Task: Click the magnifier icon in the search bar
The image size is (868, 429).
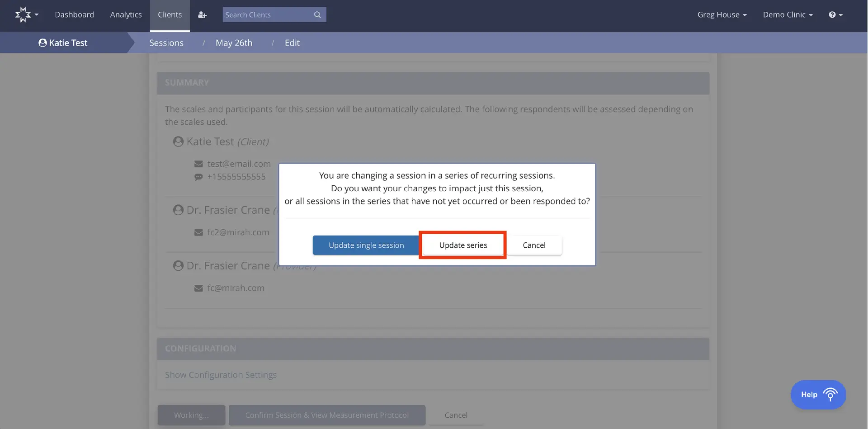Action: coord(317,14)
